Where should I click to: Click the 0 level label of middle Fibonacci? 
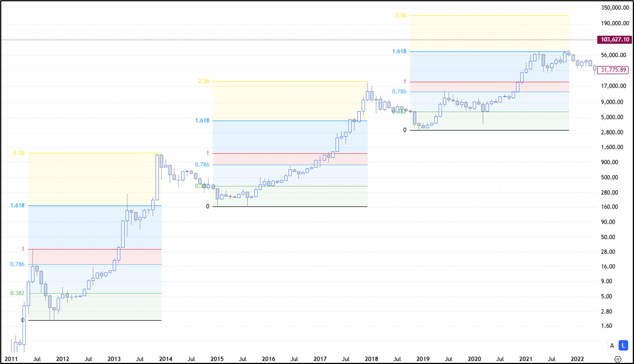(x=207, y=206)
